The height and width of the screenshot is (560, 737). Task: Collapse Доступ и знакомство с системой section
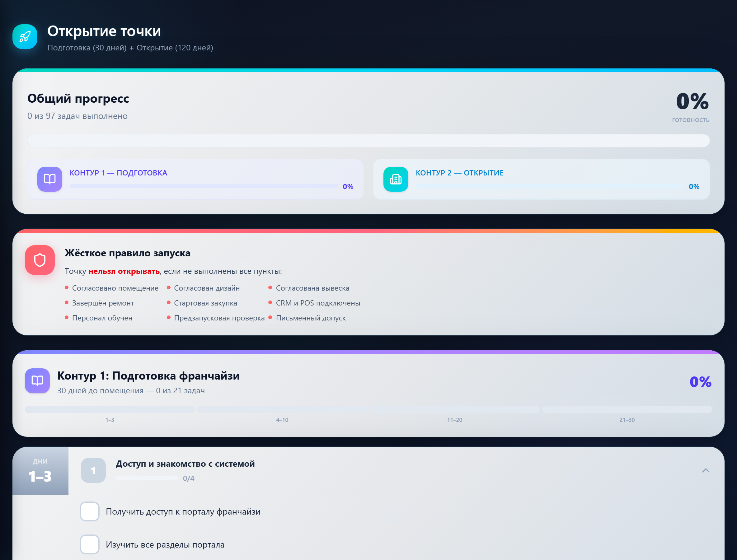point(705,470)
